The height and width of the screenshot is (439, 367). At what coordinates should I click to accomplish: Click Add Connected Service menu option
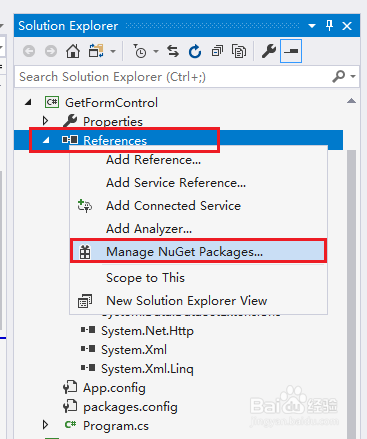click(x=173, y=206)
